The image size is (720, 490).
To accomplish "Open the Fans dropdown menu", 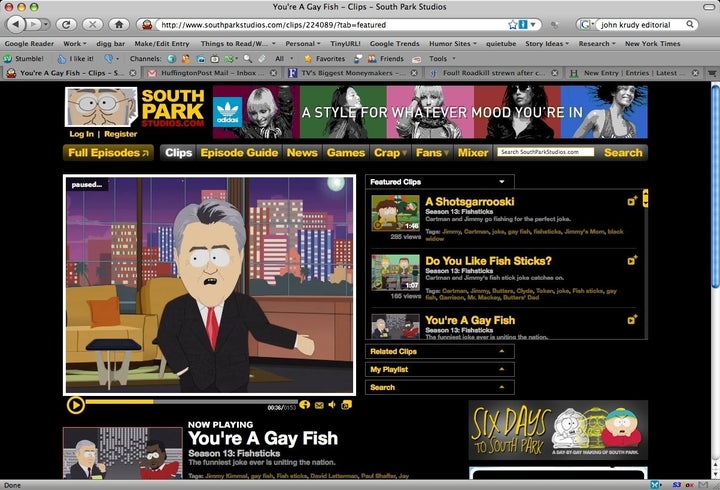I will tap(432, 152).
